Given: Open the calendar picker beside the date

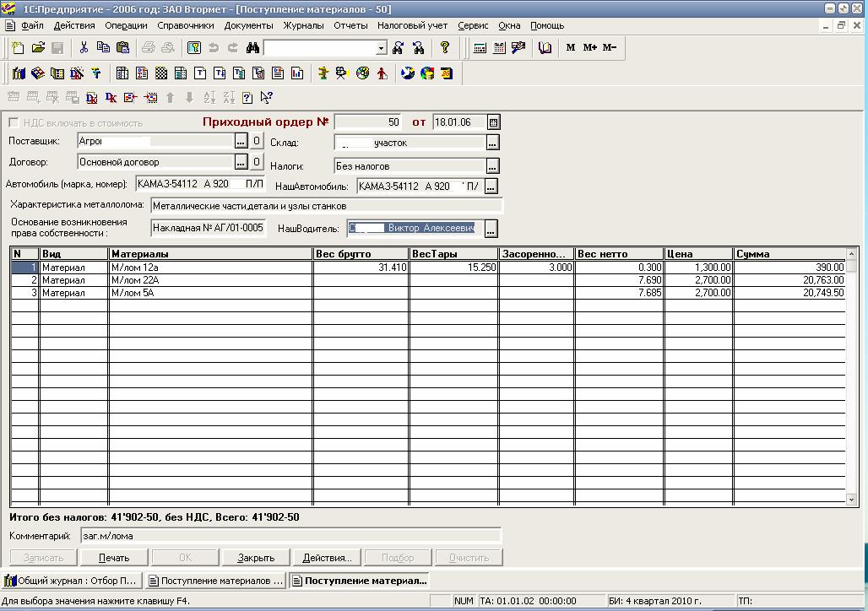Looking at the screenshot, I should (494, 122).
